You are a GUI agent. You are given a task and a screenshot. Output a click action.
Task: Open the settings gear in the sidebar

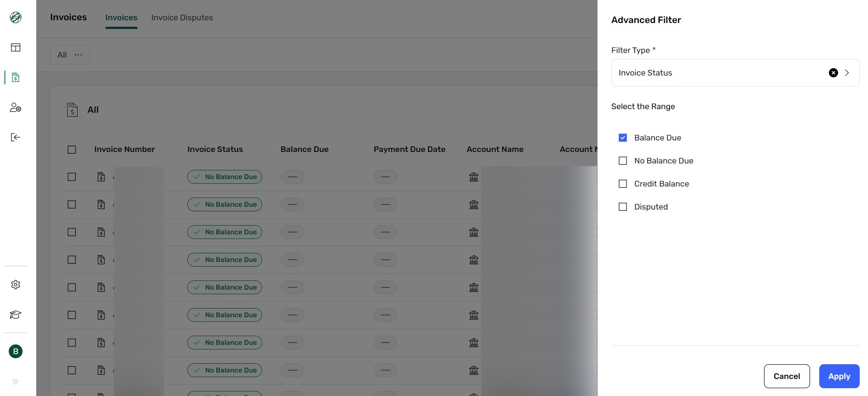pyautogui.click(x=16, y=285)
